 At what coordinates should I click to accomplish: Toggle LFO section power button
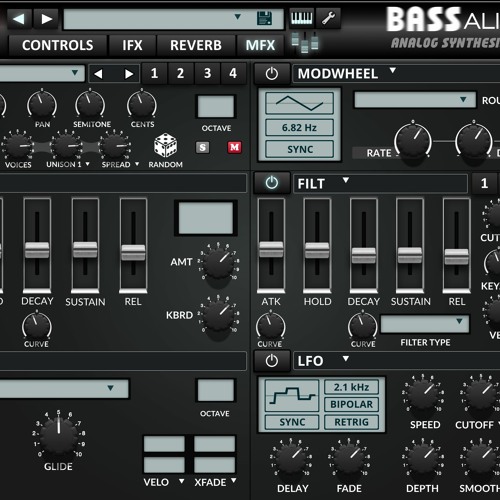tap(272, 361)
